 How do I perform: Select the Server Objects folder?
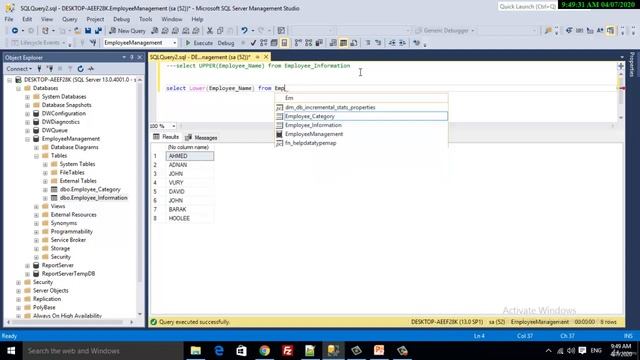[x=51, y=291]
